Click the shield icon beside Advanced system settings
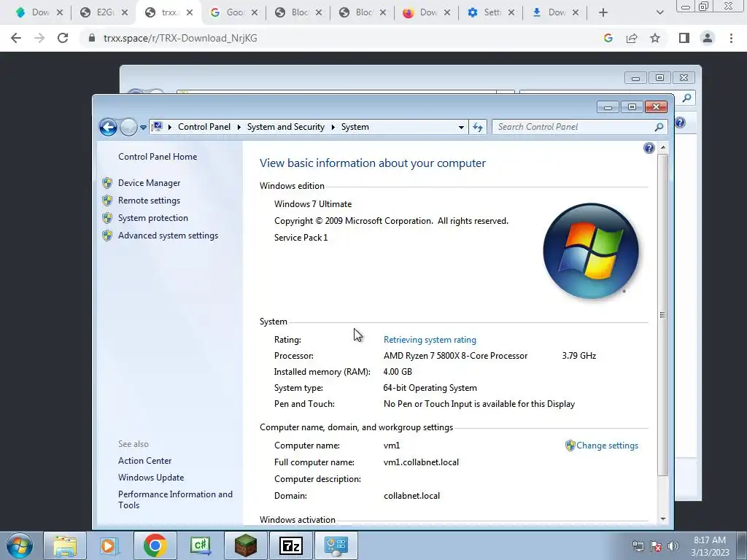 click(x=107, y=236)
